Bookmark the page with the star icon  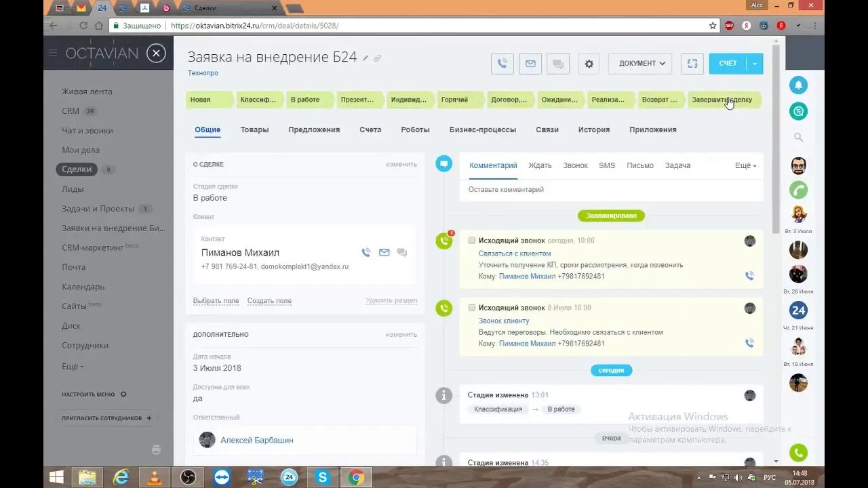[713, 26]
